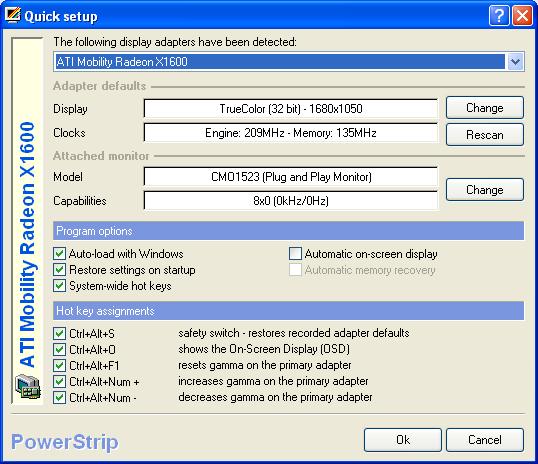Click text 'decreases gamma on the primary adapter'
The height and width of the screenshot is (464, 538).
[275, 397]
